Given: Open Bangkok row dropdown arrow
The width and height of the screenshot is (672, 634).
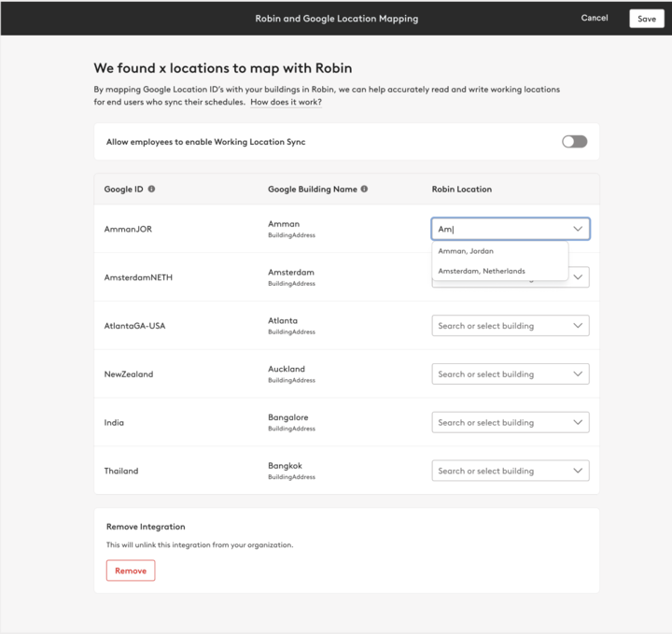Looking at the screenshot, I should click(x=578, y=472).
